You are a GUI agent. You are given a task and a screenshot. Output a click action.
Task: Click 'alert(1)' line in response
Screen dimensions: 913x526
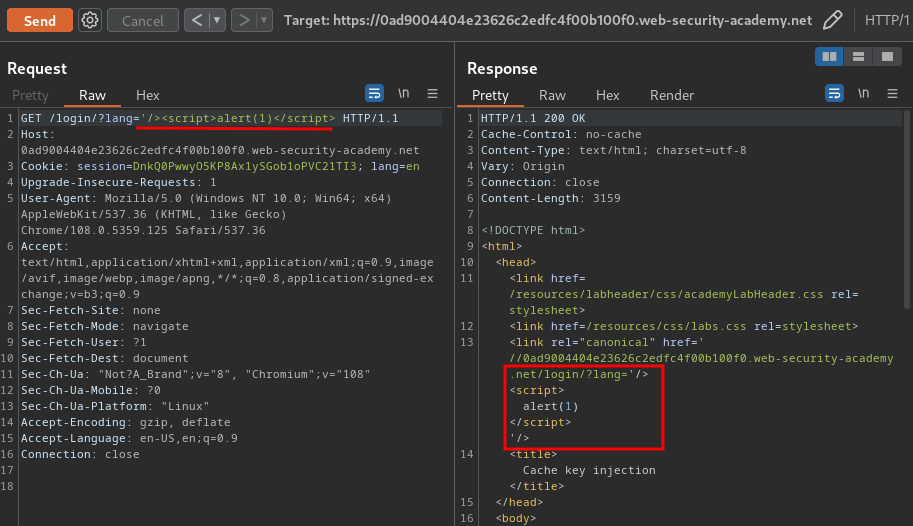tap(550, 407)
